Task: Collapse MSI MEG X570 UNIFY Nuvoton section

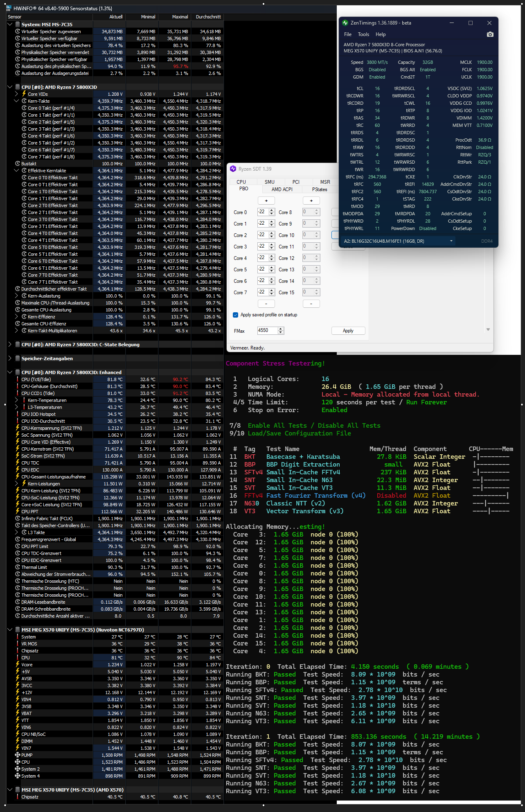Action: pos(10,630)
